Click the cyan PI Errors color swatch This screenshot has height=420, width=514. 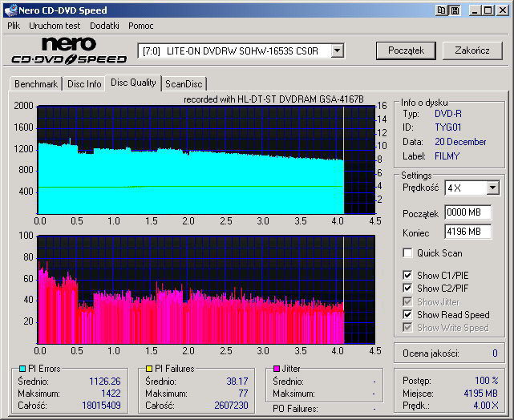(22, 369)
